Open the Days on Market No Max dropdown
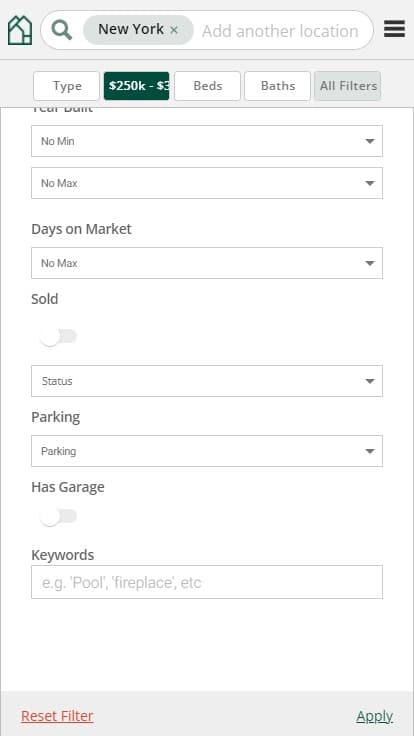414x736 pixels. [x=207, y=263]
